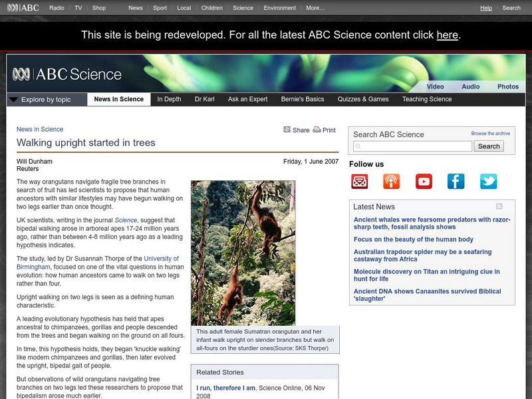Click the ABC logo in the top bar

[x=23, y=7]
